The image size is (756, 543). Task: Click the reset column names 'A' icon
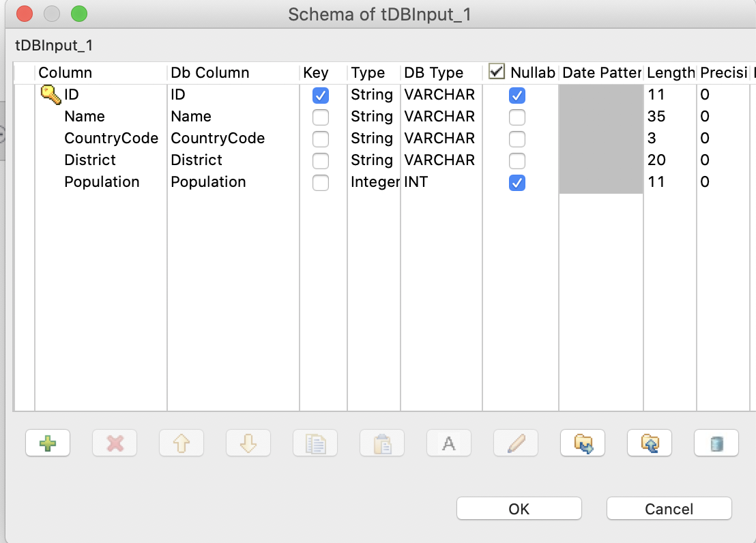(x=448, y=443)
